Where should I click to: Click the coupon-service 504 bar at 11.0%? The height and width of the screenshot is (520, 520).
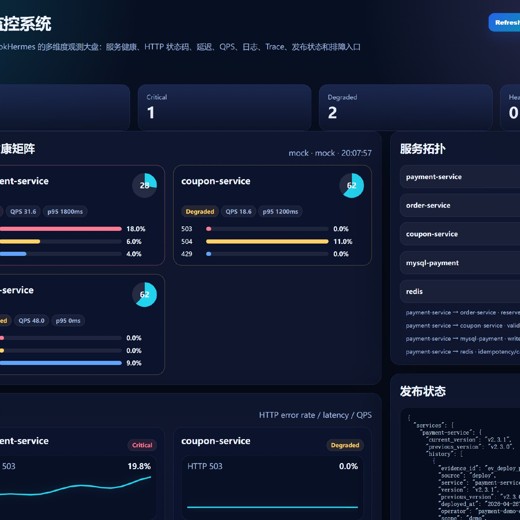[x=267, y=241]
